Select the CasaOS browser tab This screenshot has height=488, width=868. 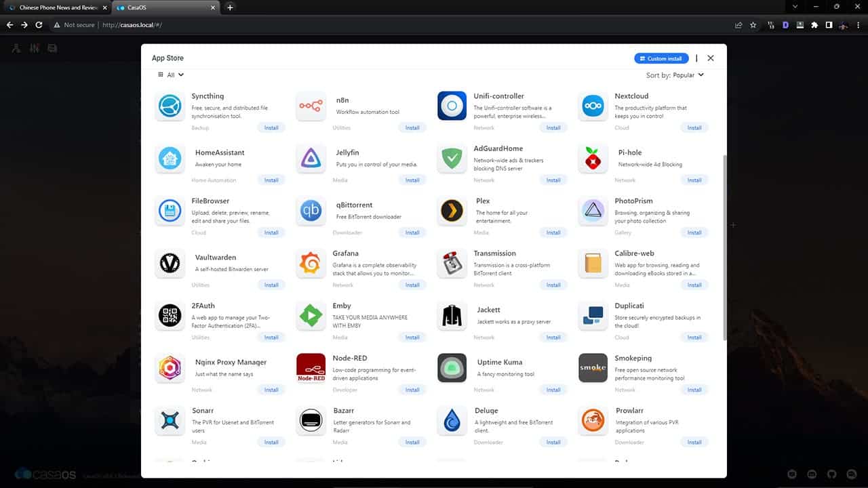(x=166, y=7)
